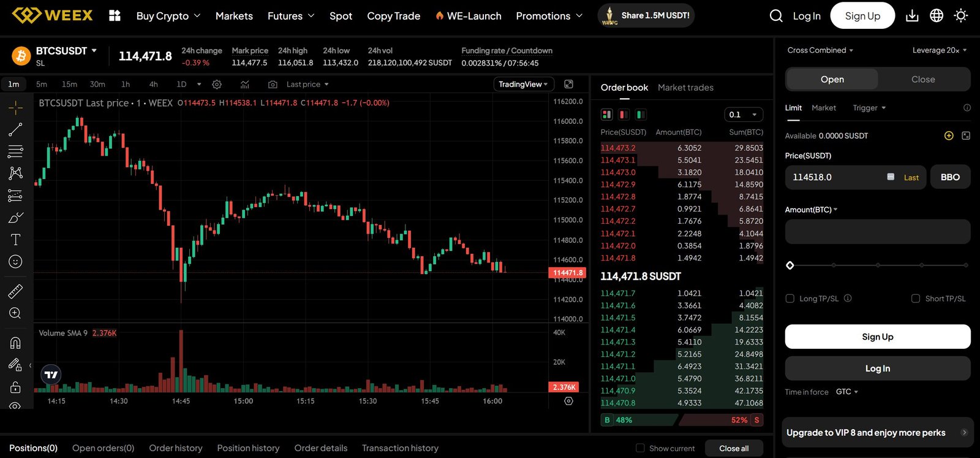Activate the zoom in tool
This screenshot has height=458, width=980.
(15, 313)
